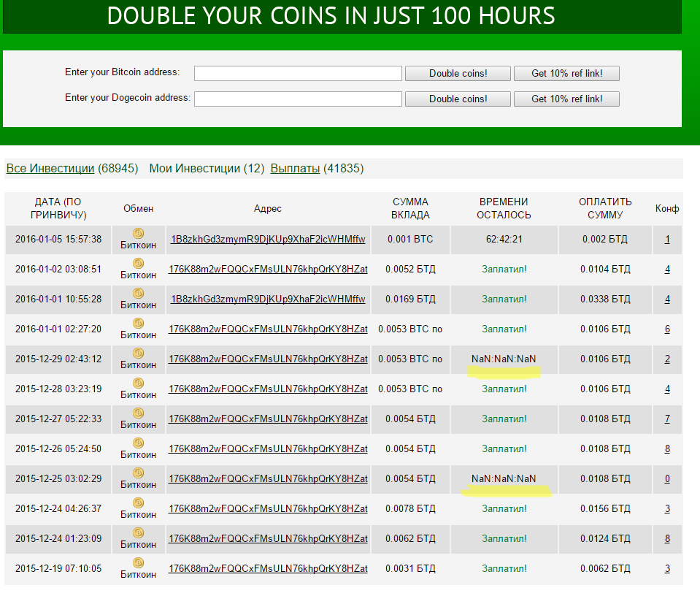Open confirmations link in the 2015-12-25 row
Image resolution: width=700 pixels, height=615 pixels.
[667, 479]
